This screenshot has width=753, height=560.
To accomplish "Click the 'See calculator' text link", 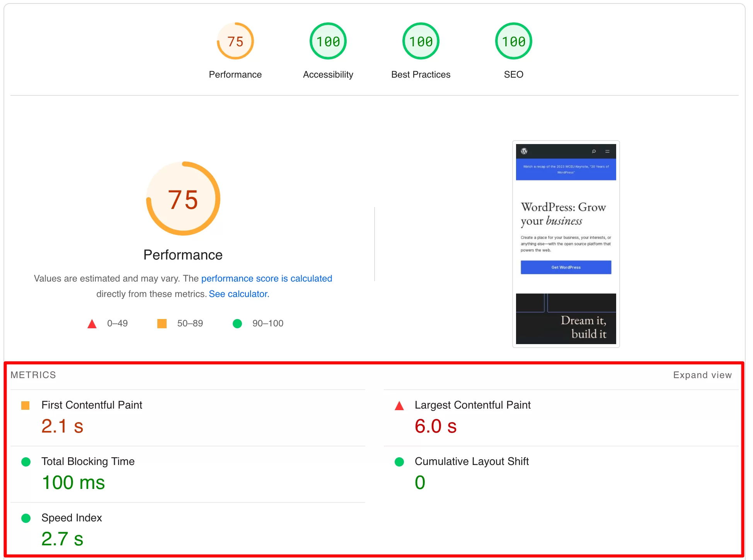I will pyautogui.click(x=239, y=294).
